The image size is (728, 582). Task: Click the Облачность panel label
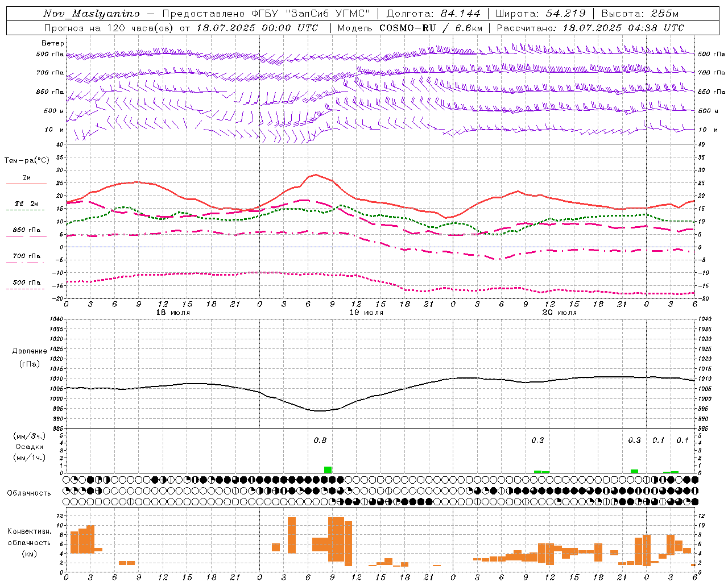[29, 493]
